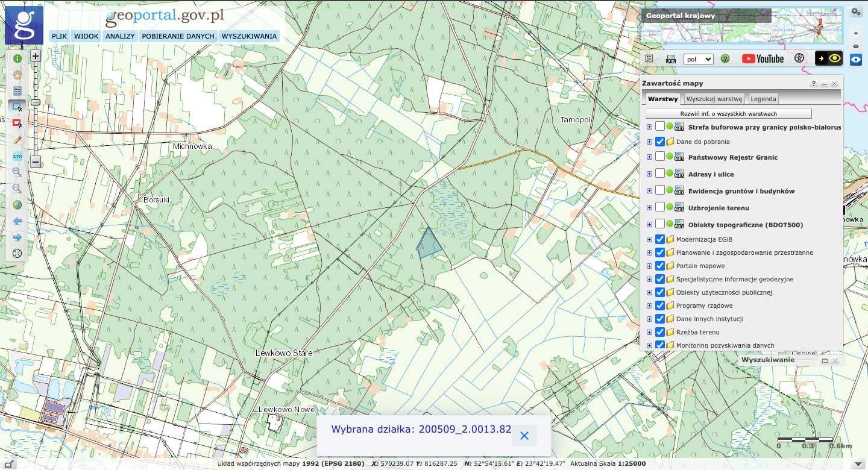
Task: Open the pol language dropdown
Action: pos(699,59)
